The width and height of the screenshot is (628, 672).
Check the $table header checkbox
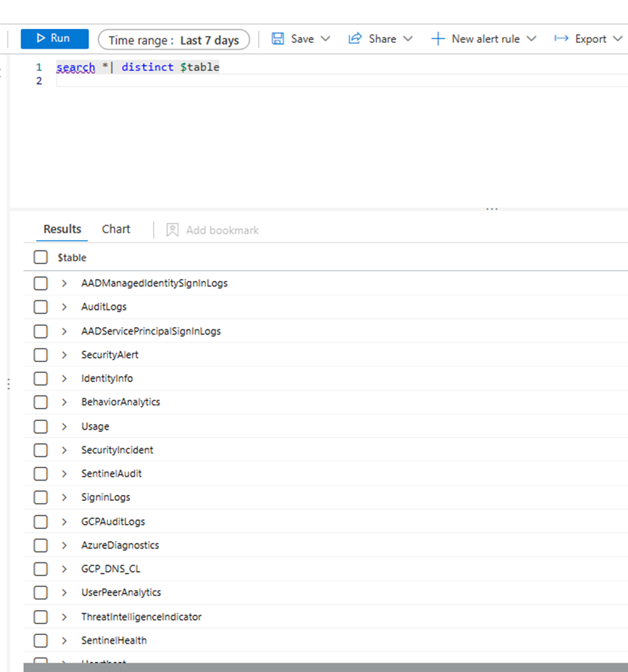pos(41,257)
